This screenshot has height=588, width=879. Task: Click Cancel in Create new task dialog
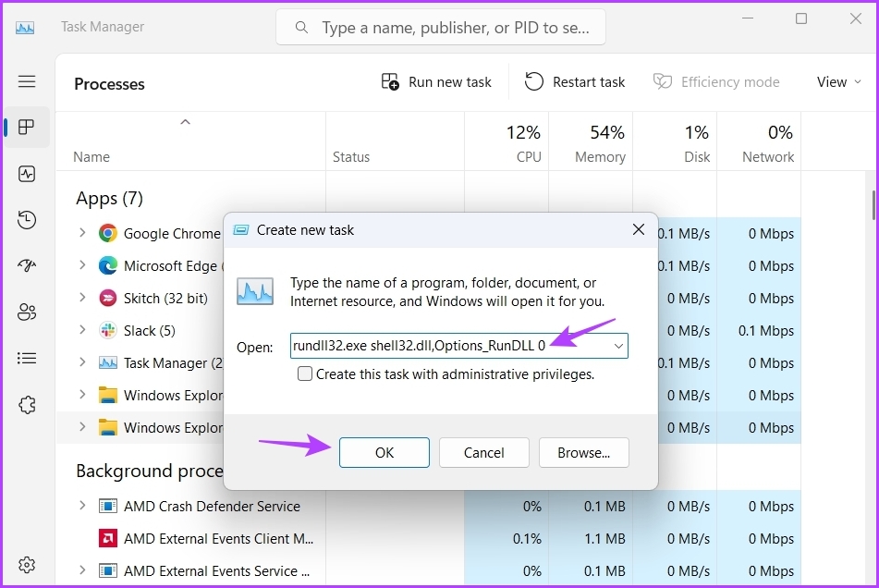click(483, 452)
